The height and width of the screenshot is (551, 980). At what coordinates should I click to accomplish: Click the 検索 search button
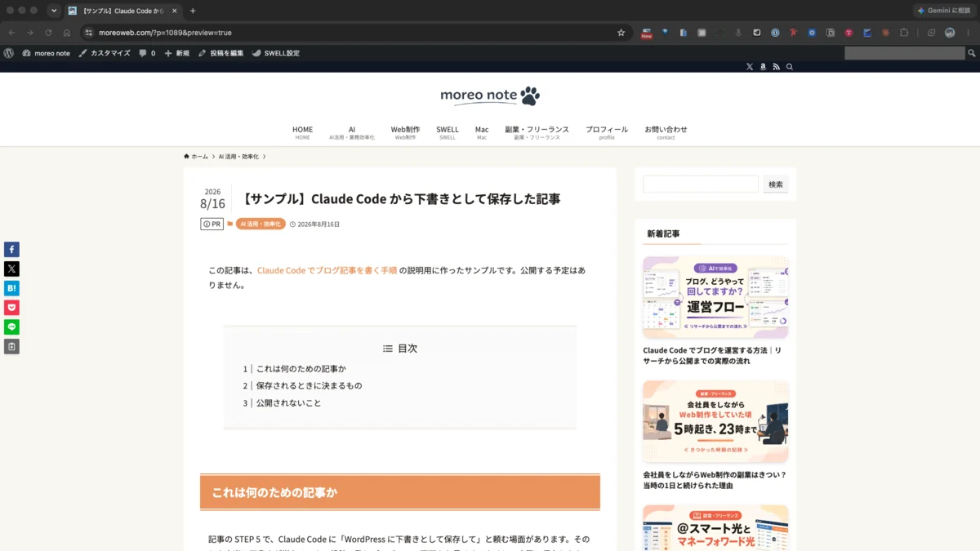click(776, 184)
